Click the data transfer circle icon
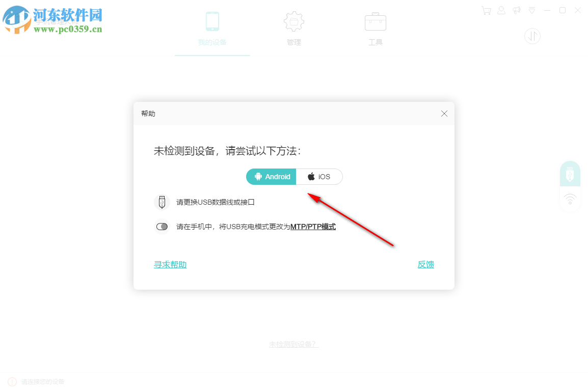588x391 pixels. point(532,36)
